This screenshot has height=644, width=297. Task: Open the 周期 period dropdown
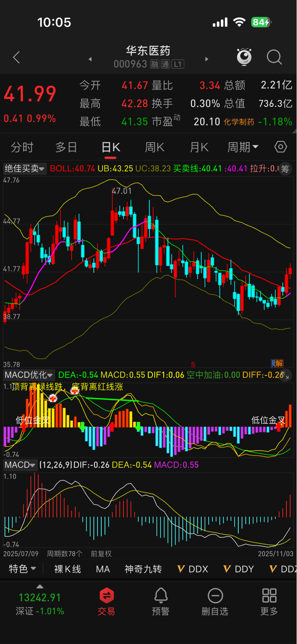(x=243, y=147)
